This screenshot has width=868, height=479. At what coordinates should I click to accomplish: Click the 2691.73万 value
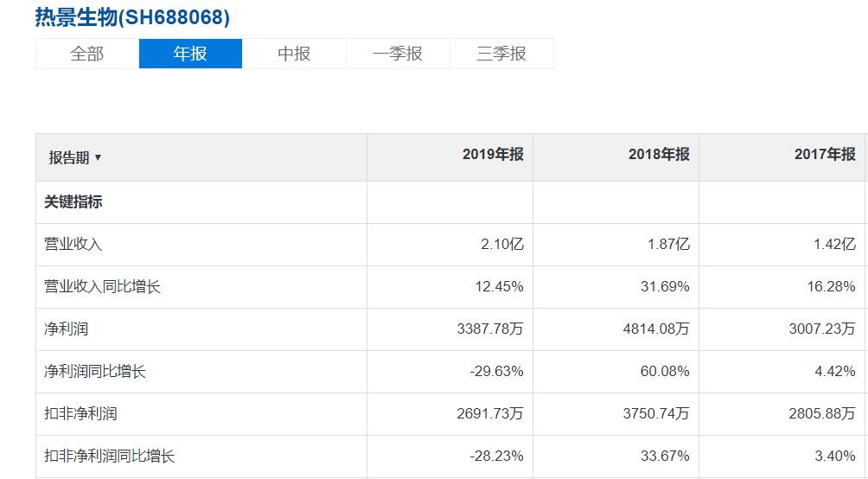[x=490, y=413]
